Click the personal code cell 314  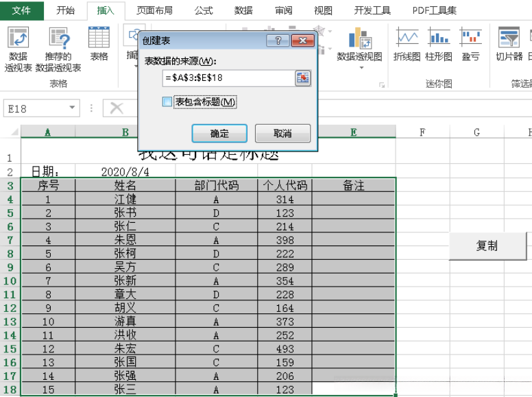pos(285,199)
